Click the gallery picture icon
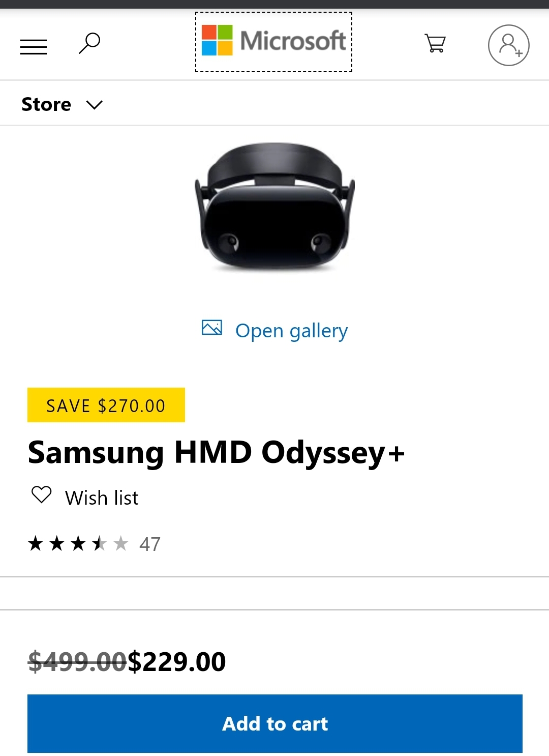The width and height of the screenshot is (549, 756). point(212,328)
